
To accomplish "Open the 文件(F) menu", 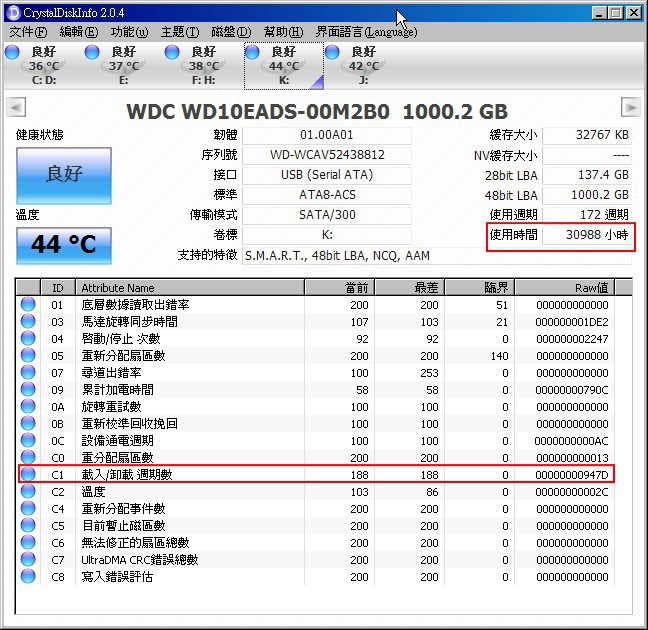I will 28,32.
